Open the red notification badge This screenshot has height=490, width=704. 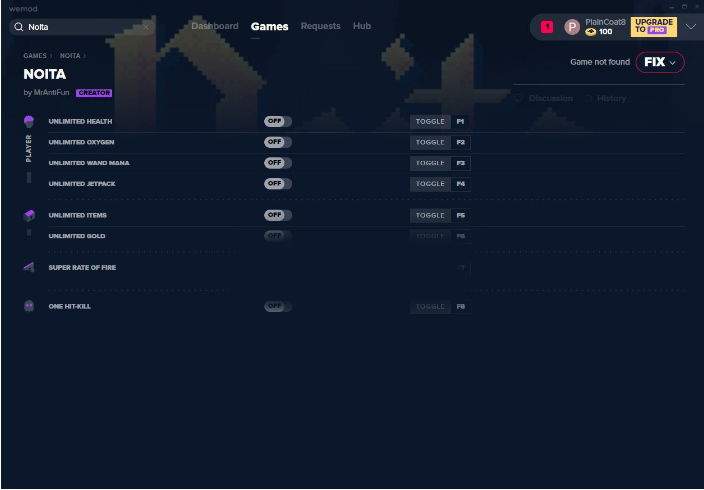click(547, 27)
